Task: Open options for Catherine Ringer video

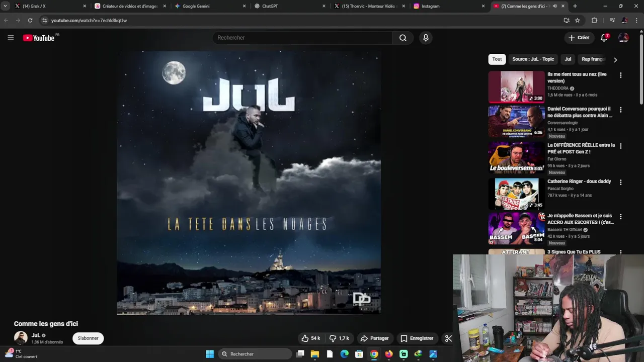Action: (620, 182)
